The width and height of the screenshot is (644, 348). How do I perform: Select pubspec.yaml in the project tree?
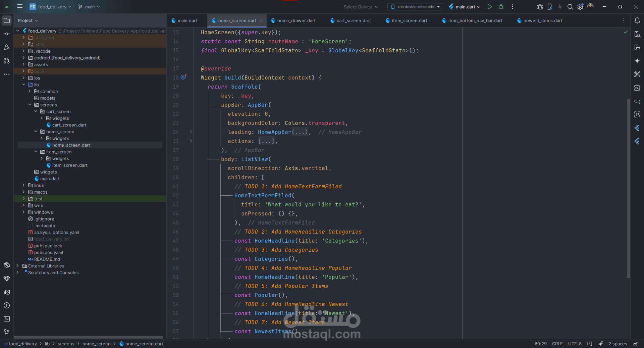coord(48,252)
